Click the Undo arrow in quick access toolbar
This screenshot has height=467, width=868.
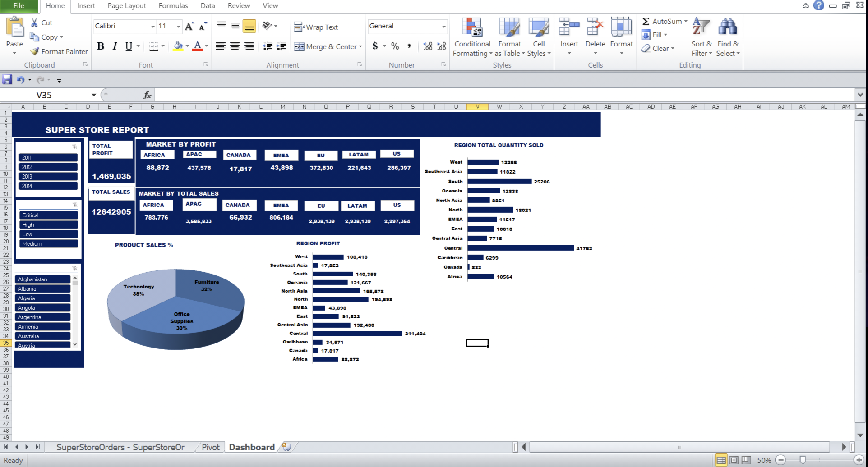(x=20, y=80)
